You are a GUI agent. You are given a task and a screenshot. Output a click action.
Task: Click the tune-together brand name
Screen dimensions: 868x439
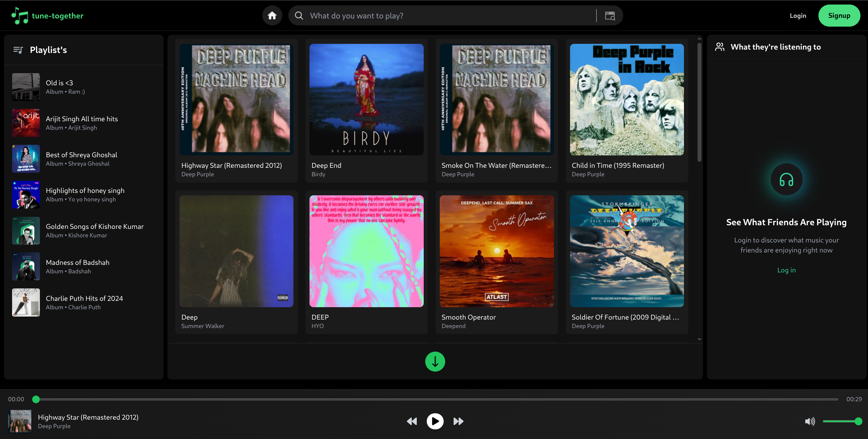(x=58, y=16)
